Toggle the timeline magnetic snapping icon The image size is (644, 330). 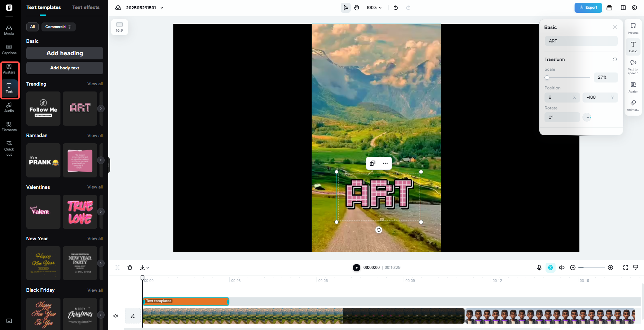(550, 268)
